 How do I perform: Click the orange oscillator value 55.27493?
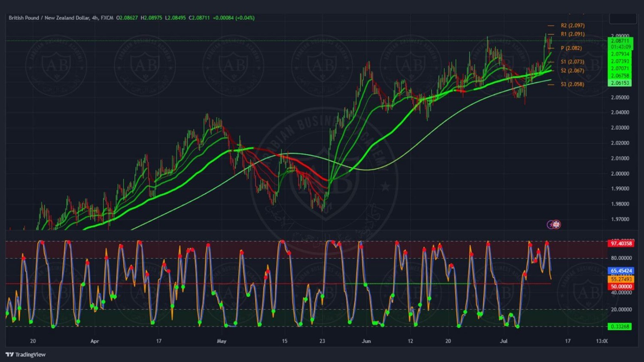coord(621,279)
